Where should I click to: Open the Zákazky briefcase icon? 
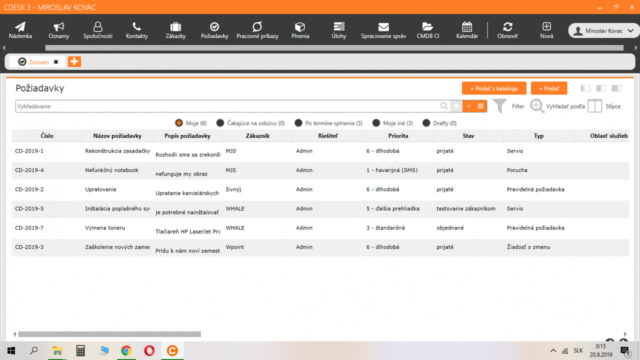coord(176,30)
